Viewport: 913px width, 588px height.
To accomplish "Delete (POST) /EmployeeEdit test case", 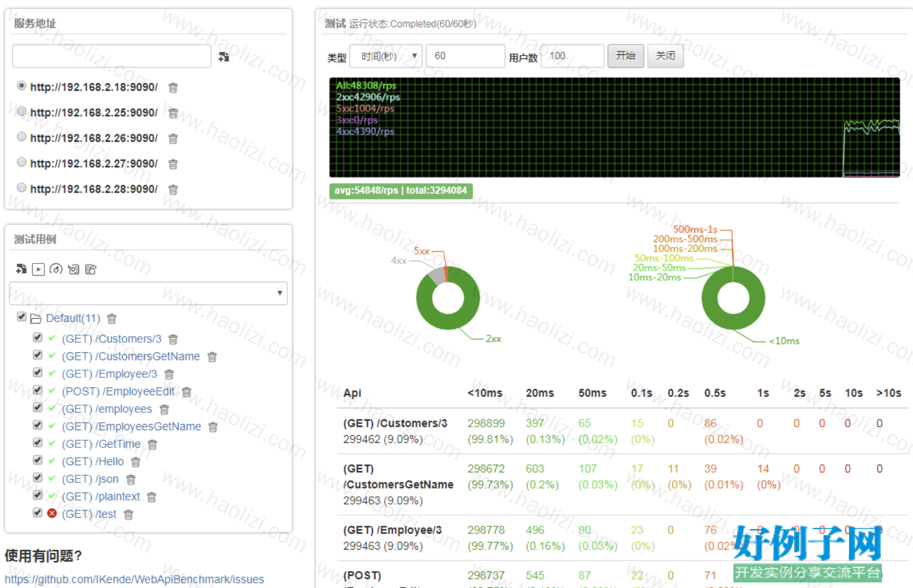I will click(x=187, y=392).
